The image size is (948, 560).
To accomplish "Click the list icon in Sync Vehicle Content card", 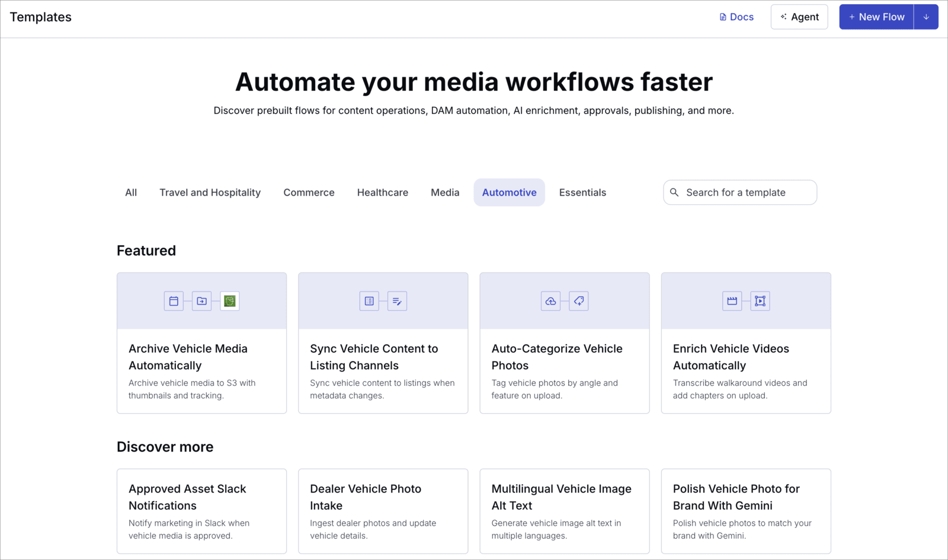I will 369,301.
